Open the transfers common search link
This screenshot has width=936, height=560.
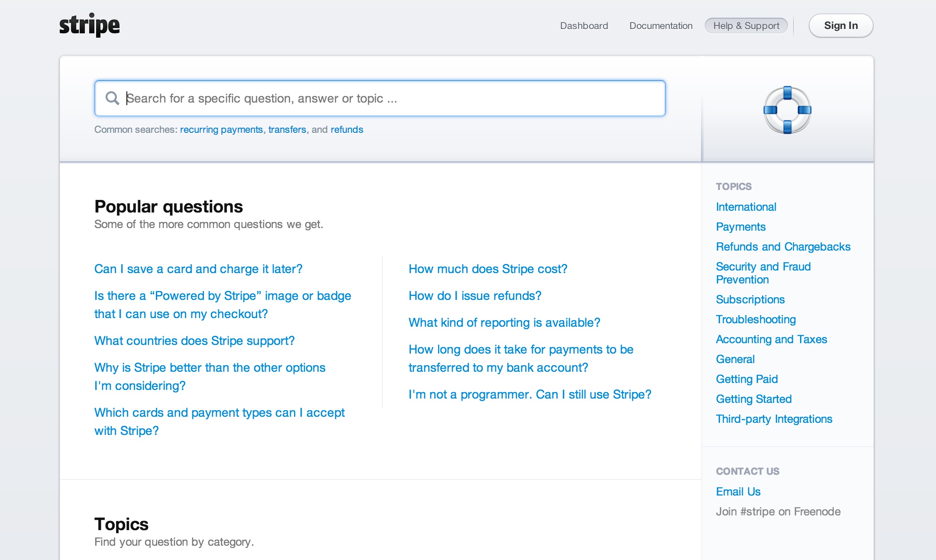point(287,129)
